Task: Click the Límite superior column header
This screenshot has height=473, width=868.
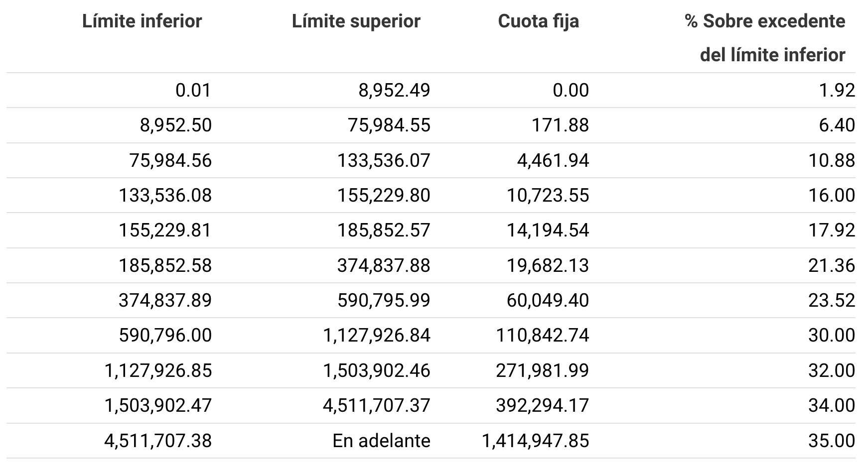Action: pos(356,21)
